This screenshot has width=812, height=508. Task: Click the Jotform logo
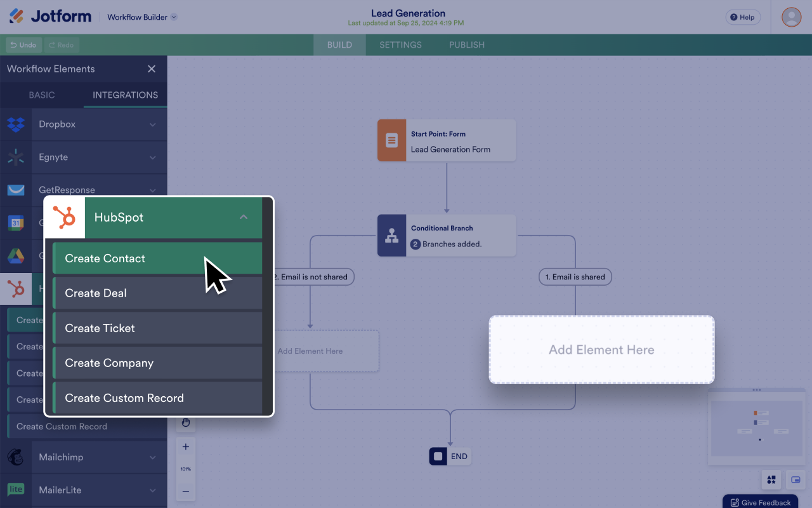50,17
